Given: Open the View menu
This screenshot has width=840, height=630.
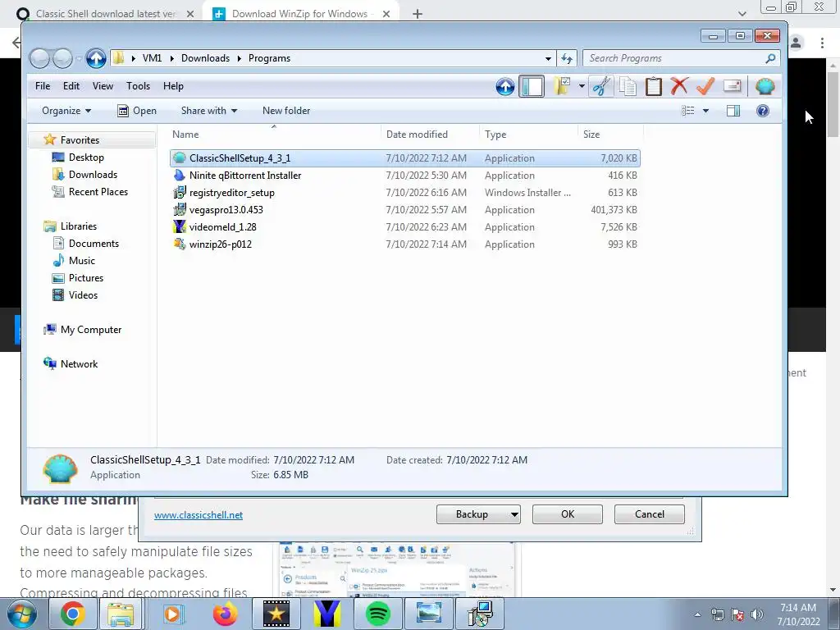Looking at the screenshot, I should (103, 85).
